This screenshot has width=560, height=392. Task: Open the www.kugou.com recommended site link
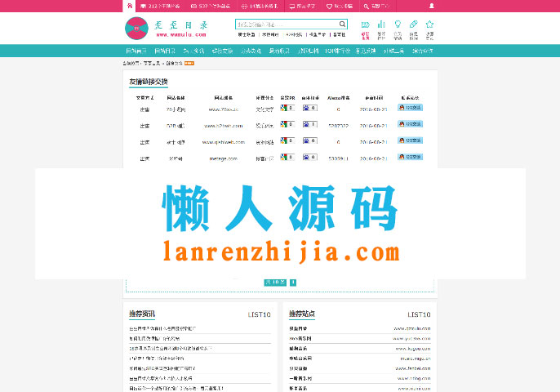coord(413,349)
